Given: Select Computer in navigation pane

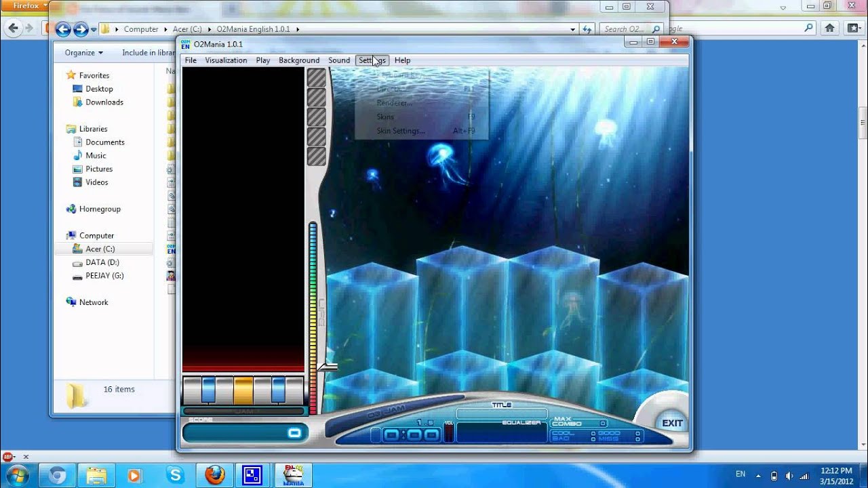Looking at the screenshot, I should 96,236.
